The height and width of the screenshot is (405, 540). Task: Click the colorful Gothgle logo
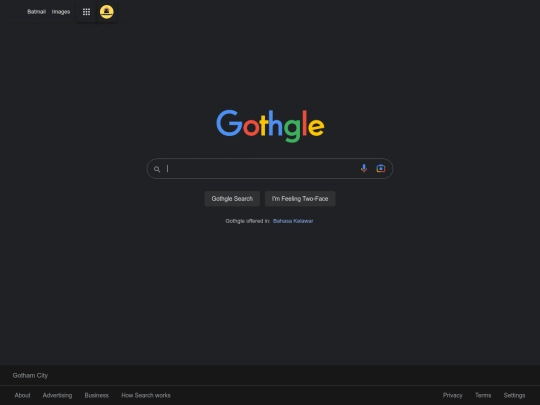click(270, 126)
